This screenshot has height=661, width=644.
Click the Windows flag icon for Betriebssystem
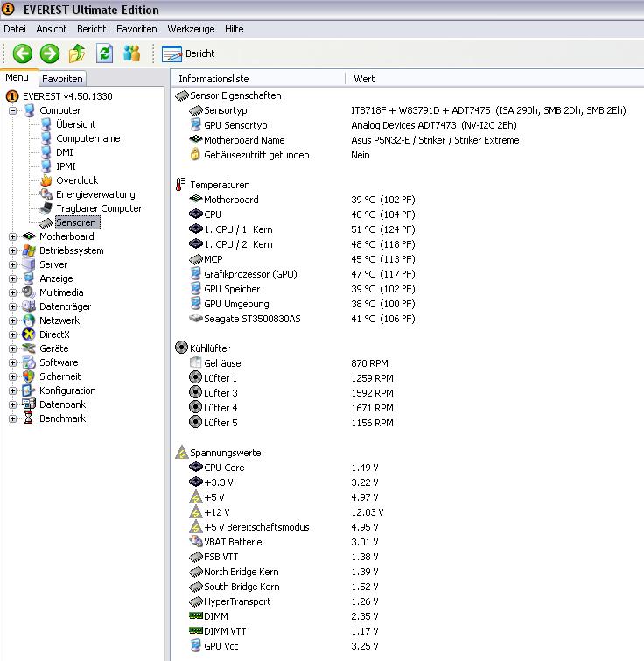[x=29, y=250]
